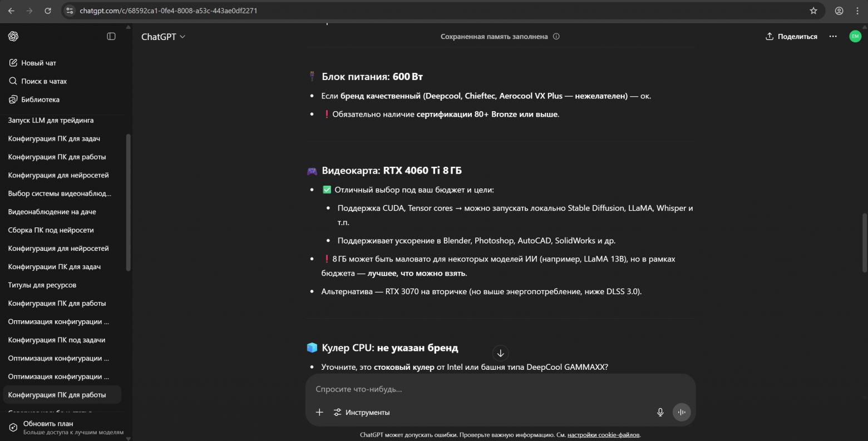The height and width of the screenshot is (441, 868).
Task: Toggle the sidebar collapse icon
Action: (111, 36)
